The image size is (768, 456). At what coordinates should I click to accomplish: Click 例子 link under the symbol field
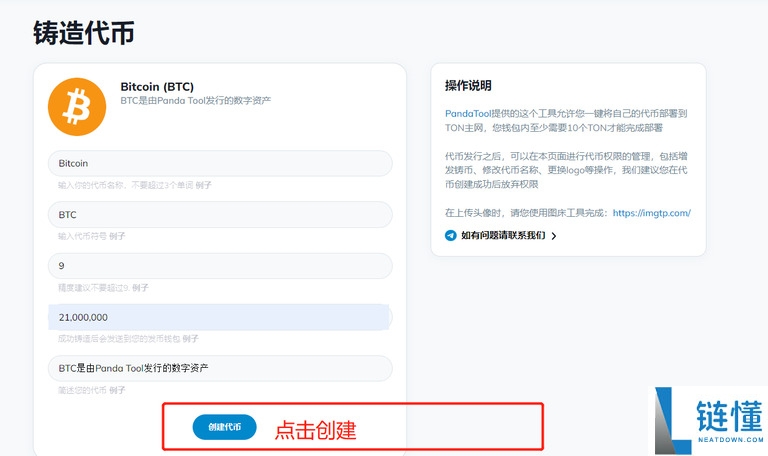117,236
